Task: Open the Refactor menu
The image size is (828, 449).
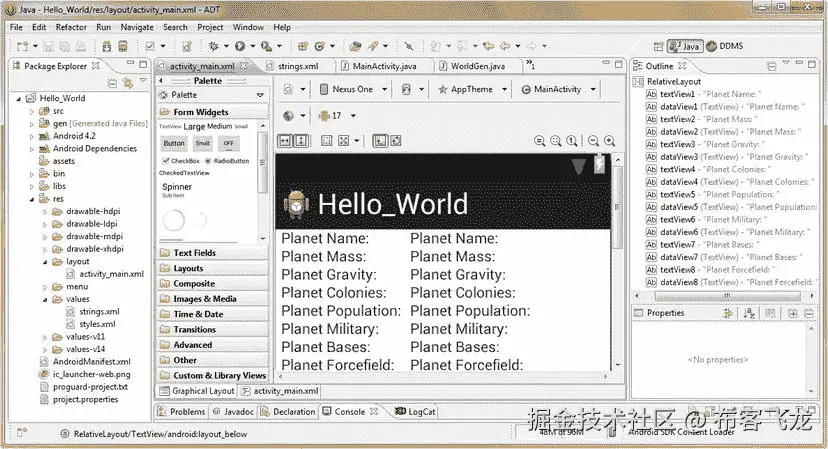Action: click(x=71, y=27)
